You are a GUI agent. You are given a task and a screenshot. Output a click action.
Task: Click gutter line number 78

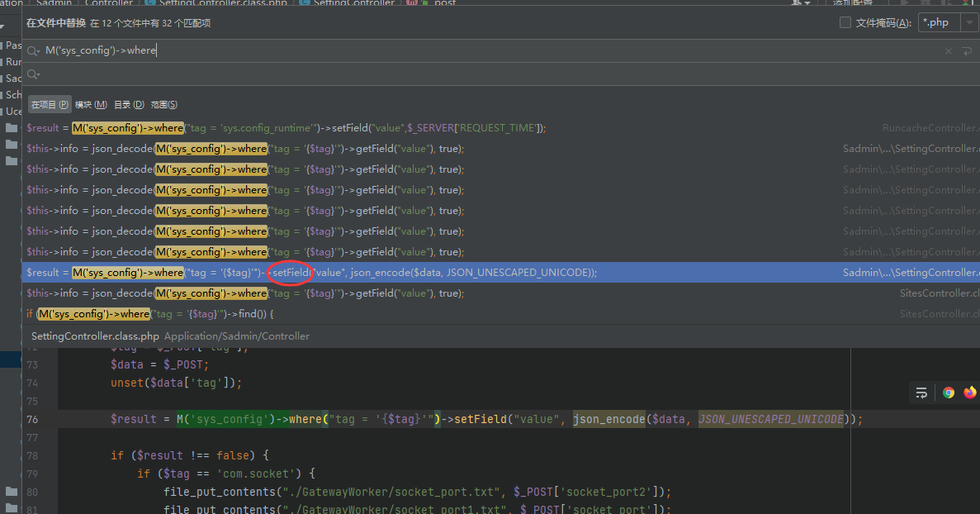pos(32,455)
